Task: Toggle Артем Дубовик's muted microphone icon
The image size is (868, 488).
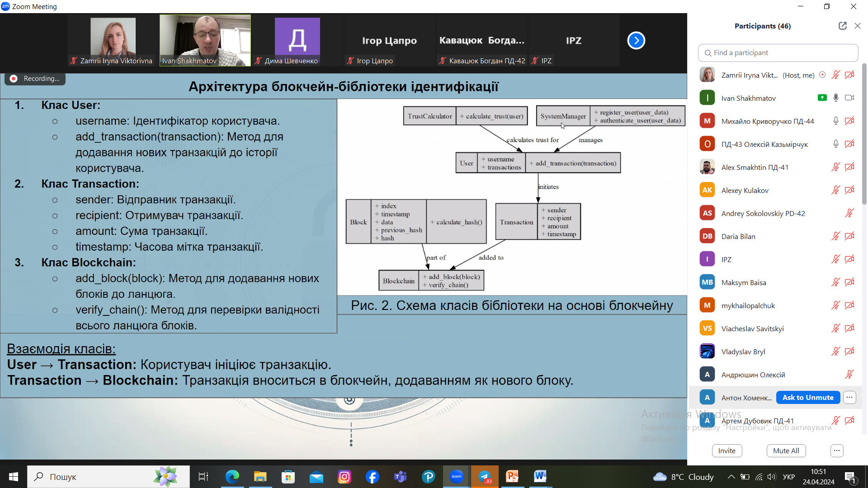Action: coord(835,421)
